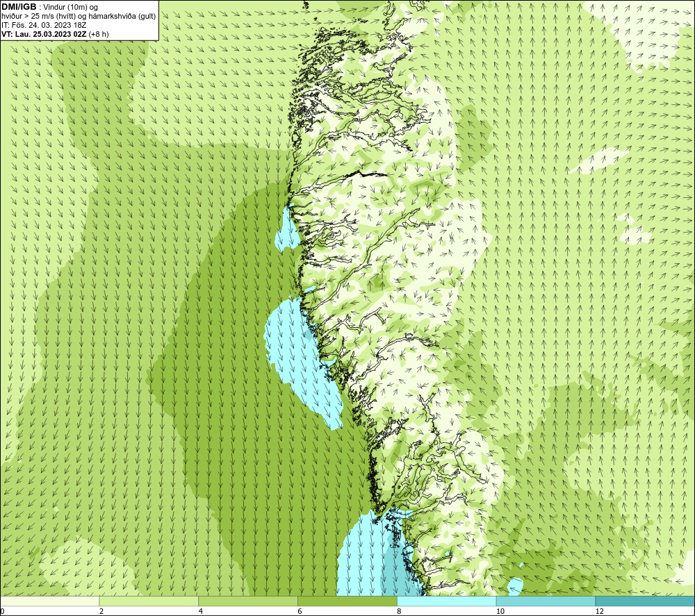Image resolution: width=695 pixels, height=616 pixels.
Task: Click the '0' scale label
Action: [x=2, y=611]
